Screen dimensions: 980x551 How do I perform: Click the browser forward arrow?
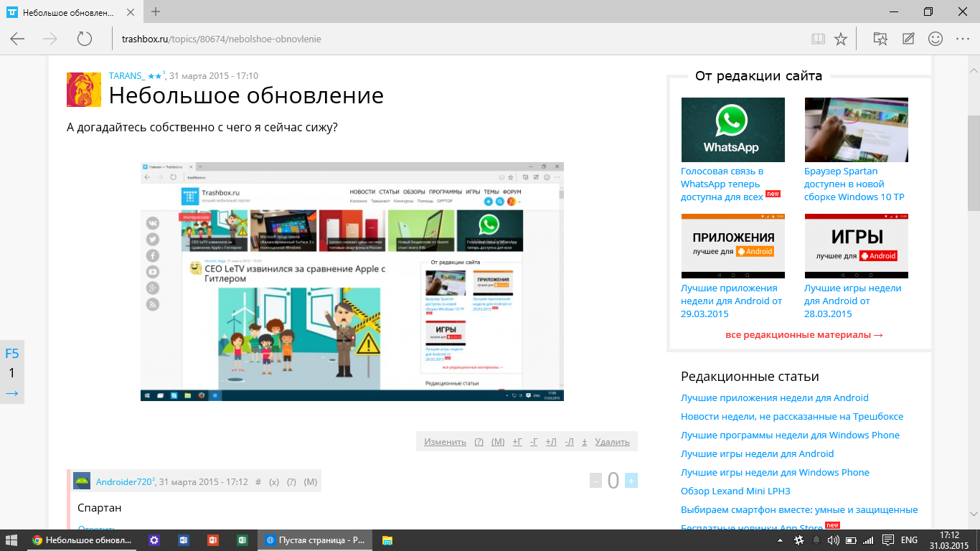point(50,39)
